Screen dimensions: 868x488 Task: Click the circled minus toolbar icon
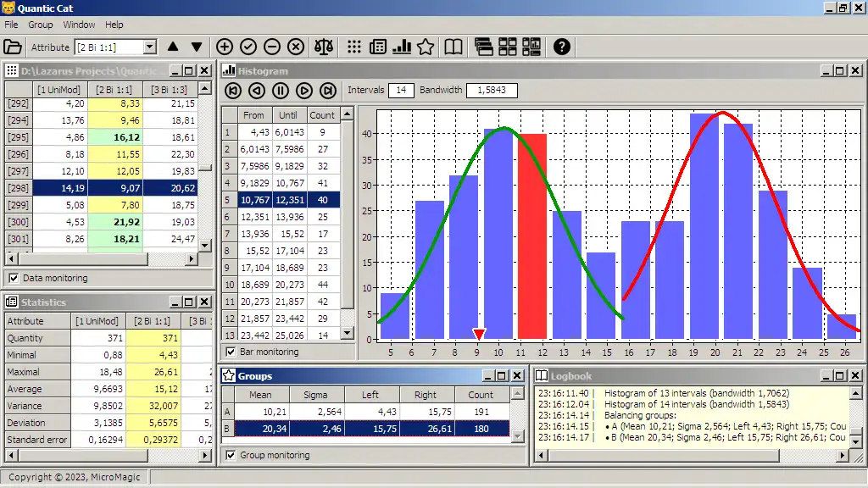tap(272, 47)
